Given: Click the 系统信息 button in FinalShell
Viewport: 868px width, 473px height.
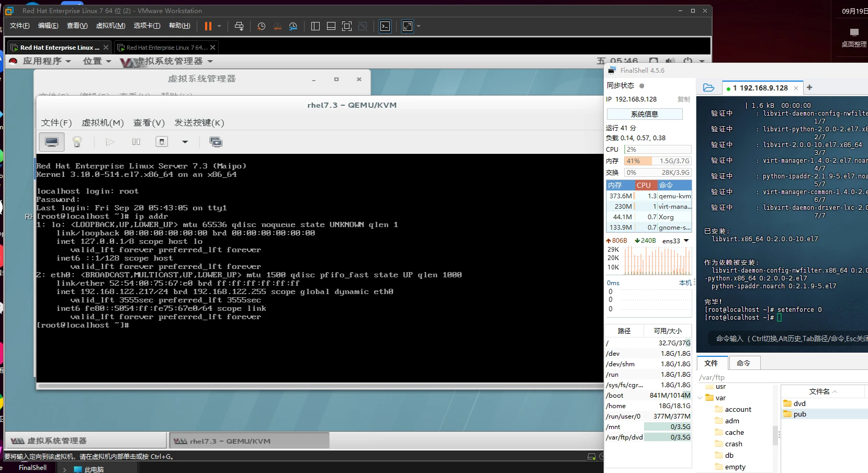Looking at the screenshot, I should coord(645,114).
